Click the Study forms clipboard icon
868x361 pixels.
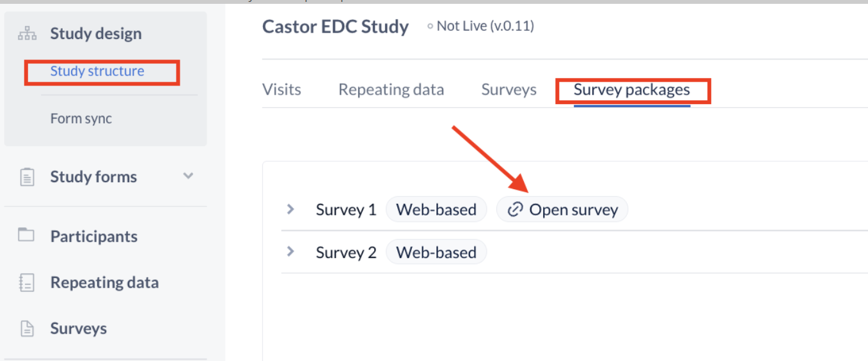coord(26,177)
